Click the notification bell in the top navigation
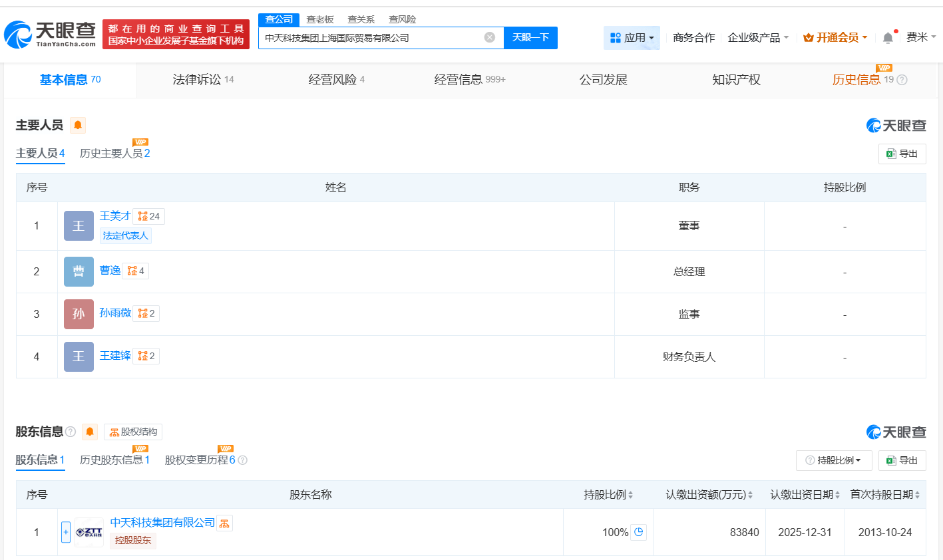Viewport: 943px width, 560px height. pyautogui.click(x=887, y=37)
